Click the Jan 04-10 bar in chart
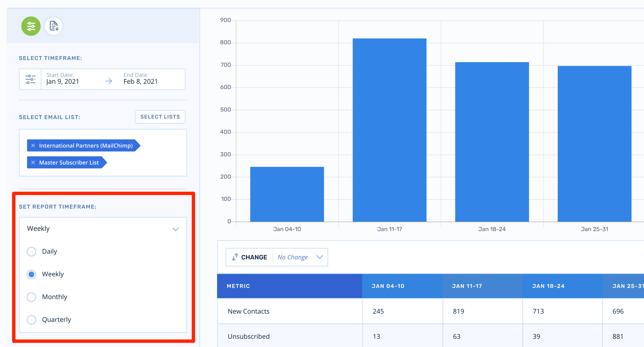The height and width of the screenshot is (347, 644). pos(287,194)
